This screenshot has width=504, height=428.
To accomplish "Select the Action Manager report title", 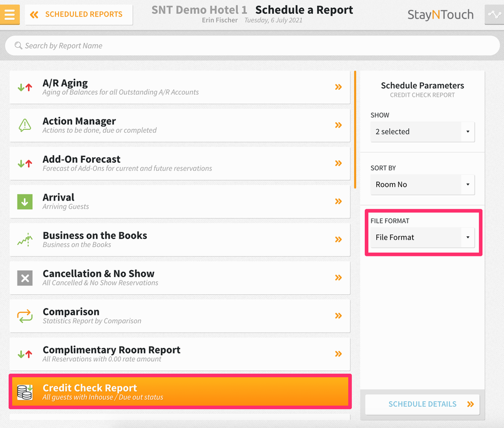I will tap(79, 121).
